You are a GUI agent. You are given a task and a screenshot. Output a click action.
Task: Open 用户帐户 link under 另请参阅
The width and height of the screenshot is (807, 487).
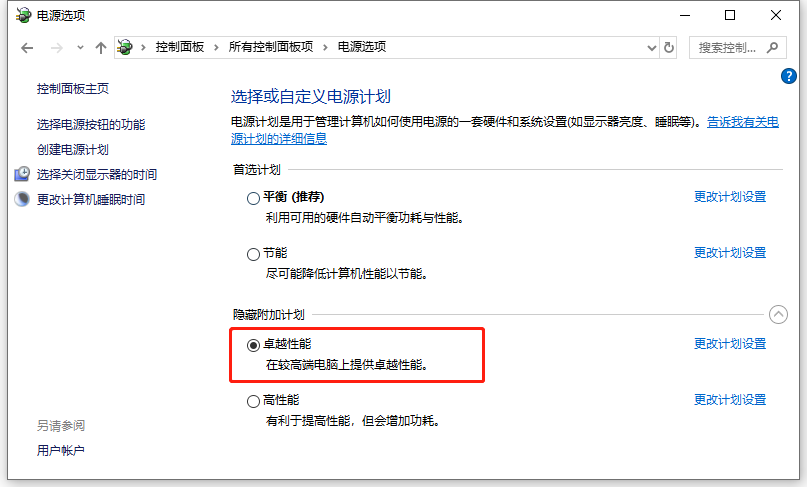point(61,451)
